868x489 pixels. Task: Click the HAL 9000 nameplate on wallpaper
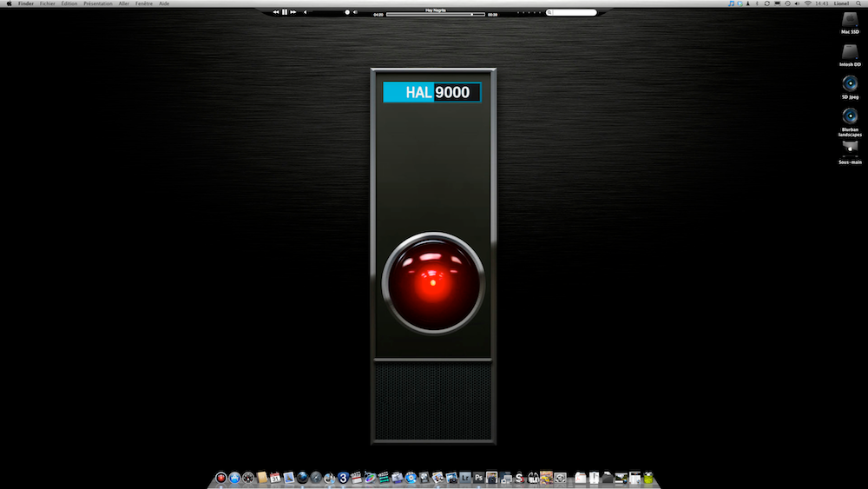tap(431, 92)
